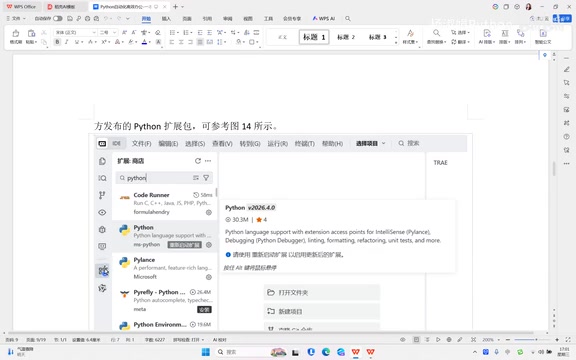Image resolution: width=576 pixels, height=360 pixels.
Task: Select page layout view in status bar
Action: [416, 340]
